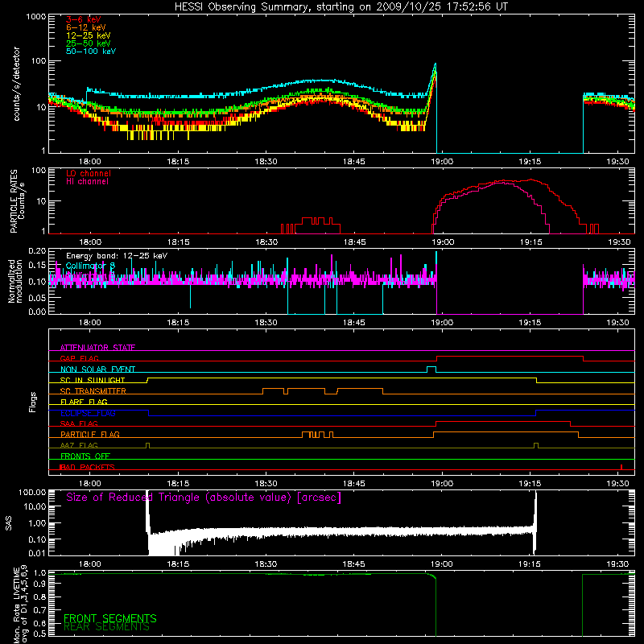
Task: Click the green 25-50 keV legend label
Action: coord(89,43)
